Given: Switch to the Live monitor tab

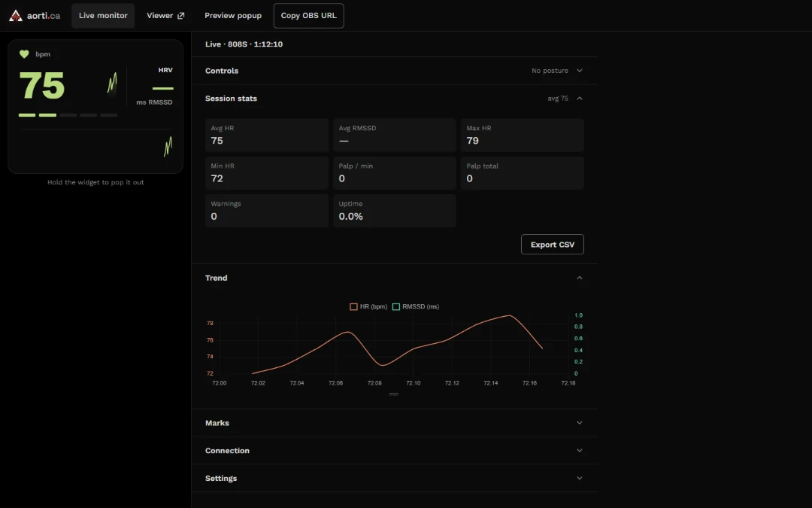Looking at the screenshot, I should [x=103, y=16].
